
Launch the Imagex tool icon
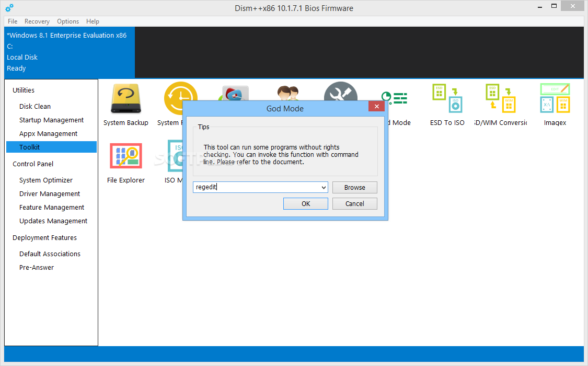click(x=555, y=98)
